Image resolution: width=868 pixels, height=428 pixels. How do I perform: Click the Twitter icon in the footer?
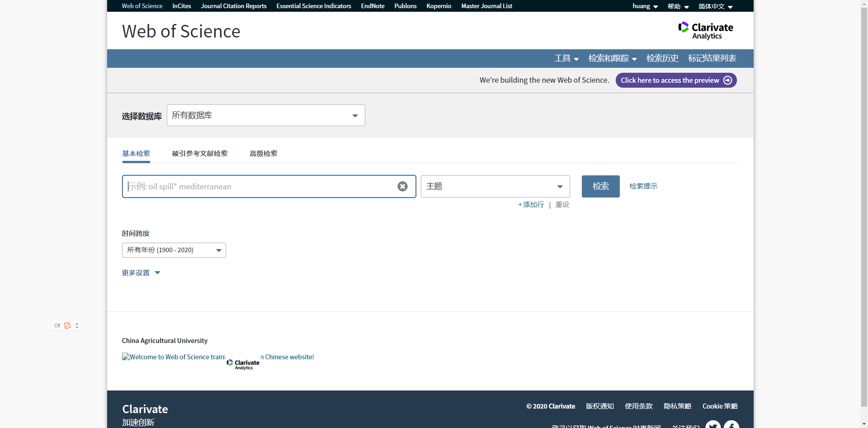713,425
